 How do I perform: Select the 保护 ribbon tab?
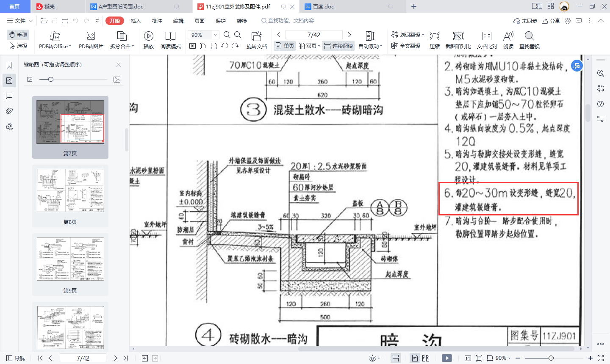(221, 21)
